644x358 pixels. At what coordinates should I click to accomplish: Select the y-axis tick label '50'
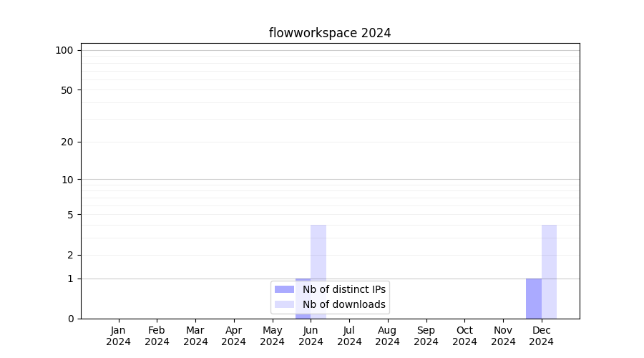[x=67, y=90]
